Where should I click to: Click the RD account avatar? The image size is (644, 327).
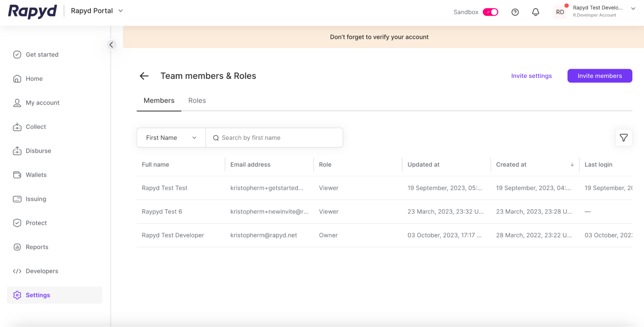(560, 12)
